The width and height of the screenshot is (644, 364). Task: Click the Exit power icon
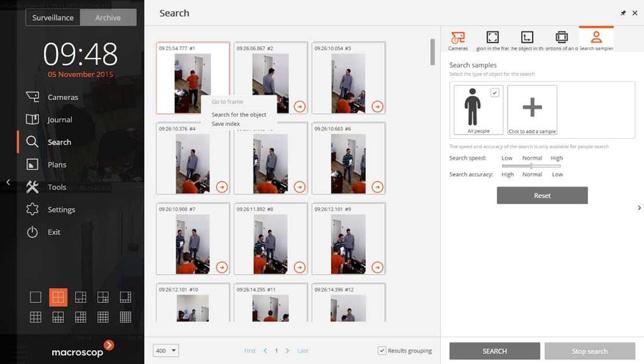pyautogui.click(x=32, y=232)
